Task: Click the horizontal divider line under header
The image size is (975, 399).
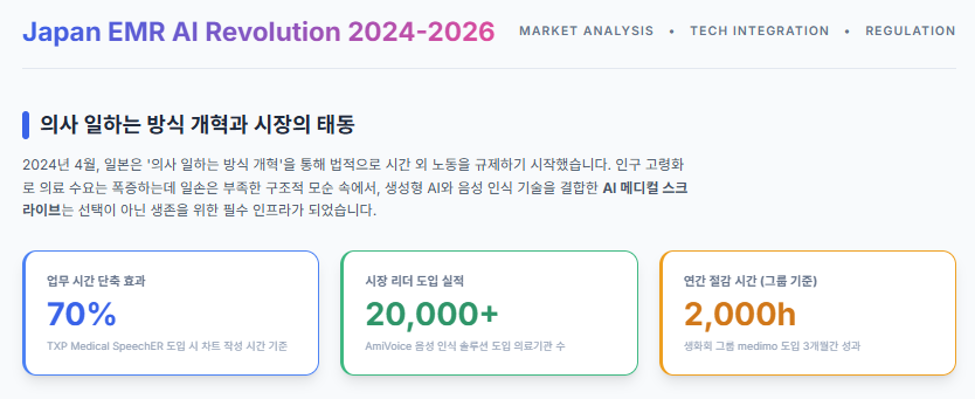Action: tap(489, 68)
